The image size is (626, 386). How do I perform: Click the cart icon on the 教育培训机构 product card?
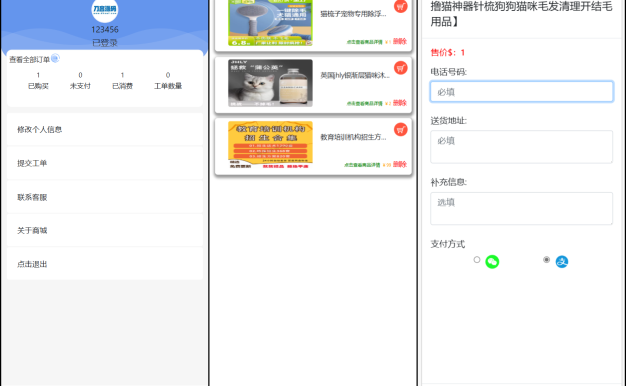400,129
